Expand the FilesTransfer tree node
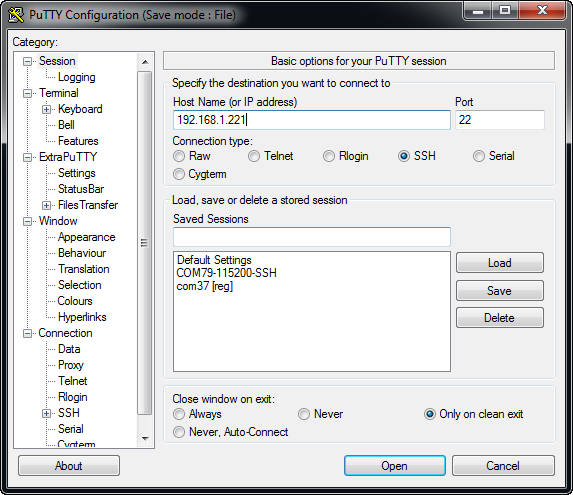 click(46, 205)
